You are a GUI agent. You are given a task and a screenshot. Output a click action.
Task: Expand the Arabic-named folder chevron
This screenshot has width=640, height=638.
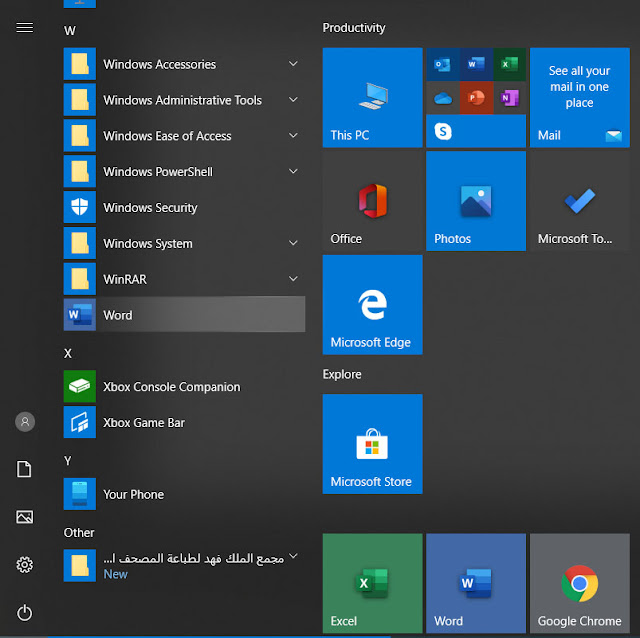coord(293,556)
